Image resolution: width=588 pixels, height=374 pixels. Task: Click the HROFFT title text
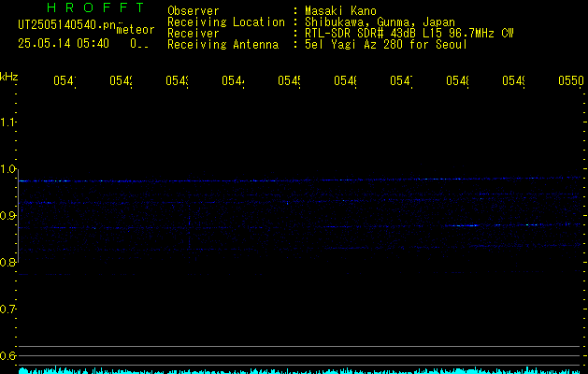pyautogui.click(x=96, y=7)
